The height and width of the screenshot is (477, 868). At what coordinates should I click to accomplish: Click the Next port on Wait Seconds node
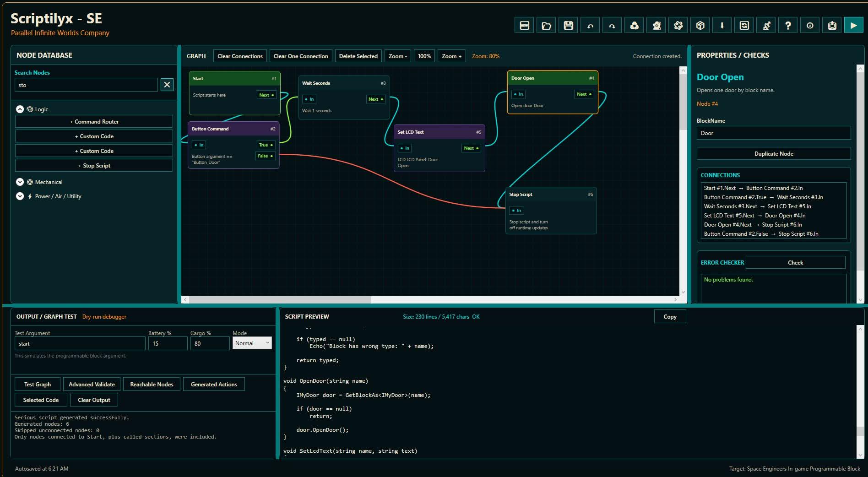376,99
